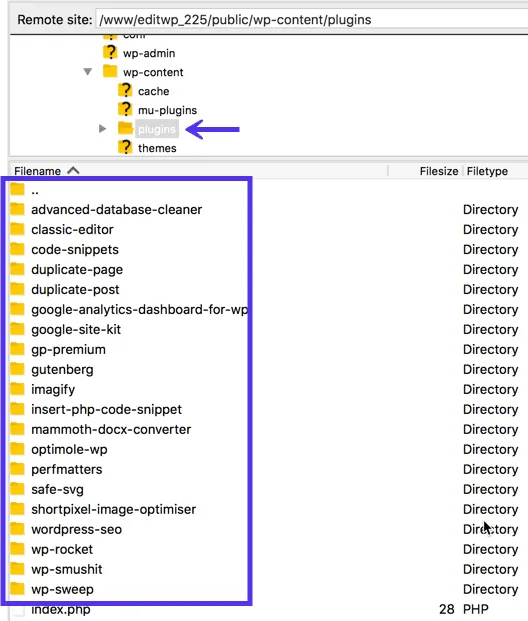Image resolution: width=528 pixels, height=621 pixels.
Task: Click the plugins folder icon in tree
Action: coord(125,128)
